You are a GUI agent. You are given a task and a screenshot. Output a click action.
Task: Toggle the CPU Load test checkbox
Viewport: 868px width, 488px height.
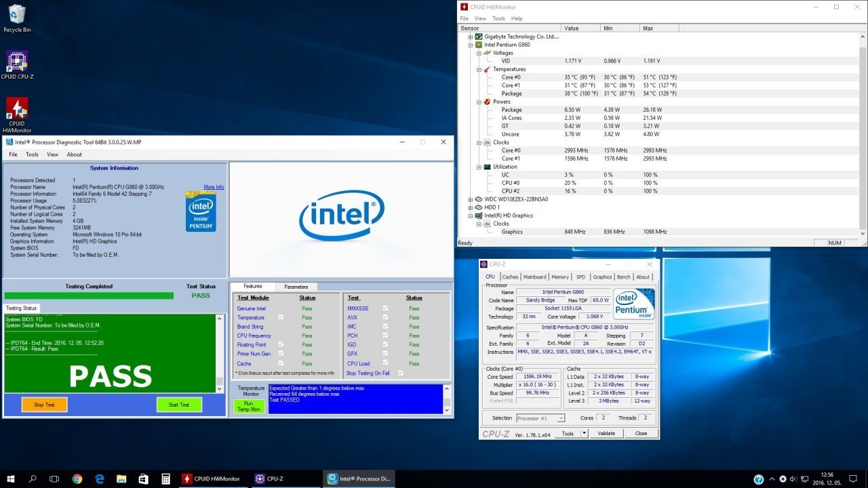[385, 363]
